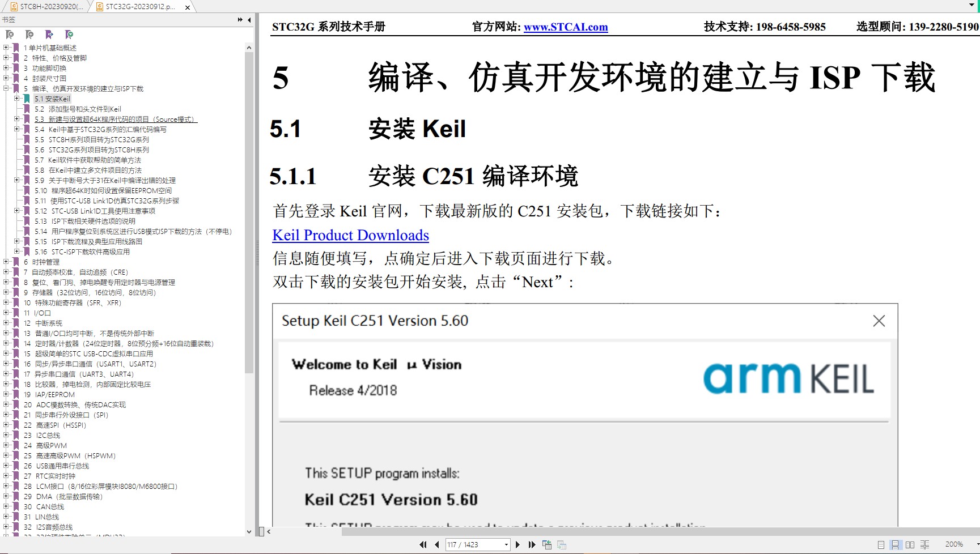Click the PDF icon on STC32G tab
The image size is (980, 554).
100,7
